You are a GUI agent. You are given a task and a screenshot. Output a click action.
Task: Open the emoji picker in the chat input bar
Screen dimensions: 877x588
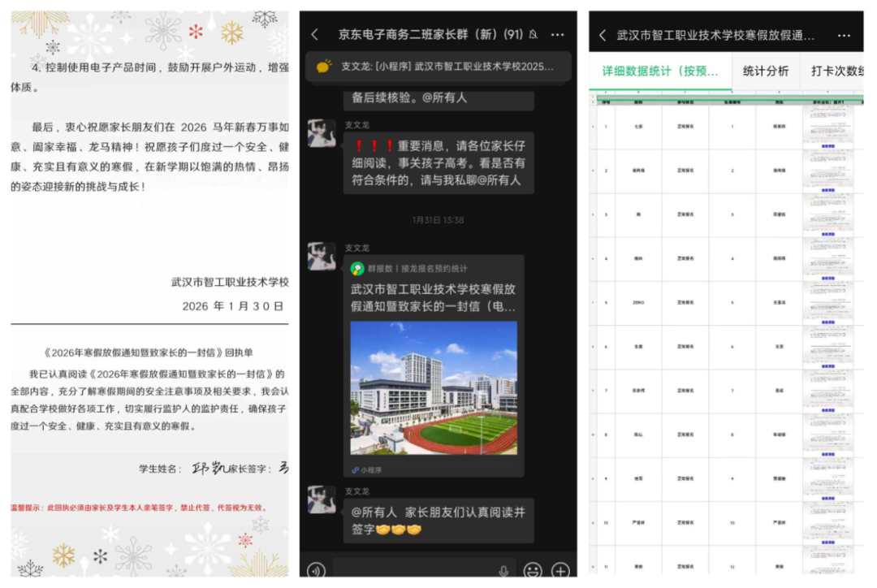[534, 571]
